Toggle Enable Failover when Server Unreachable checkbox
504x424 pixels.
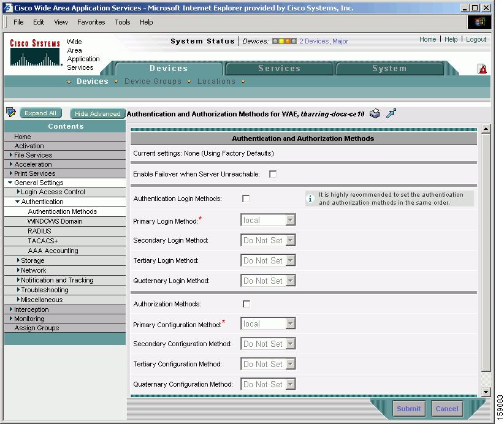(273, 174)
